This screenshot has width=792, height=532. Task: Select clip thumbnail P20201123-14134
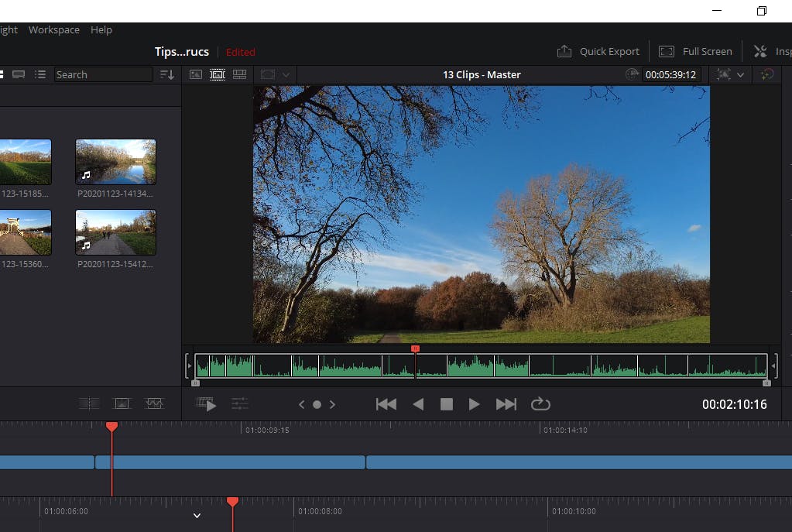[115, 162]
